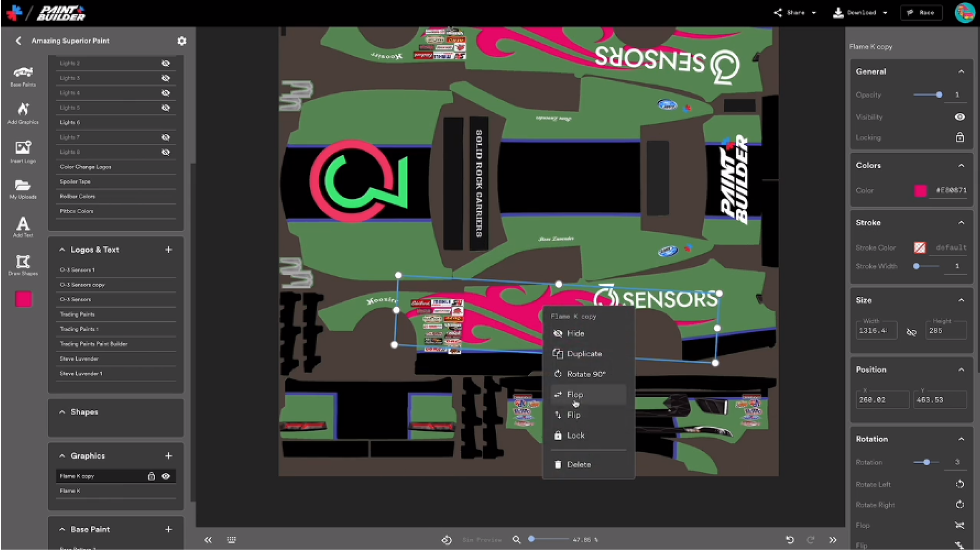Toggle visibility of Lights 2 layer
Image resolution: width=980 pixels, height=550 pixels.
pos(165,63)
